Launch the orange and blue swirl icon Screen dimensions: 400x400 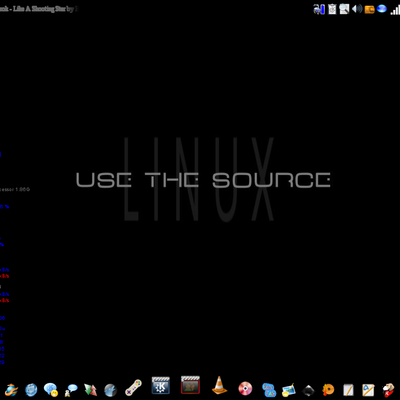coord(11,389)
